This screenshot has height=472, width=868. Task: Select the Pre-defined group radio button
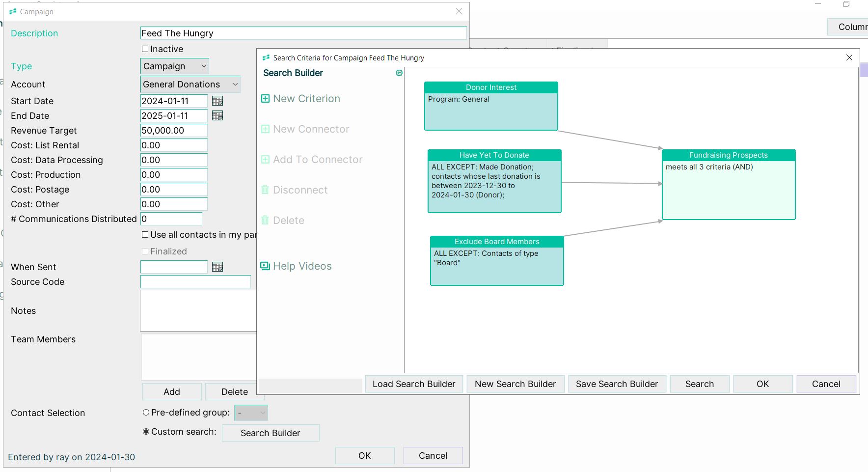[x=146, y=413]
